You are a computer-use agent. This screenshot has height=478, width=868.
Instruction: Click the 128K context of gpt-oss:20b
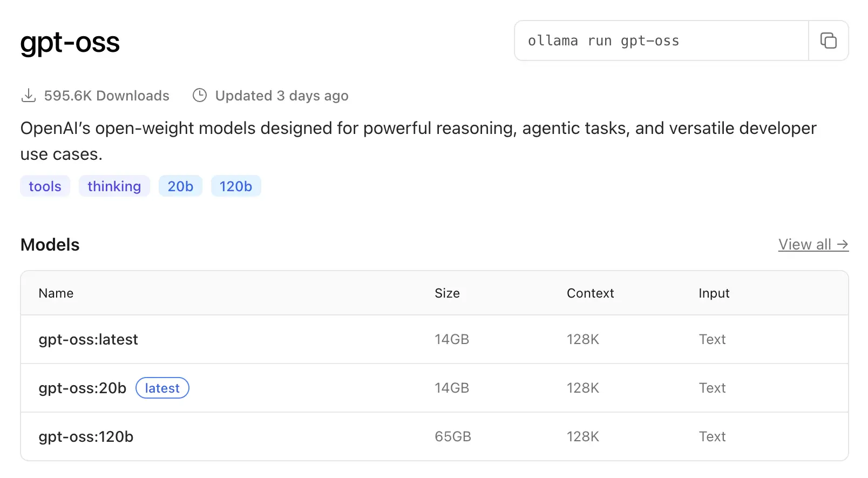(x=583, y=388)
